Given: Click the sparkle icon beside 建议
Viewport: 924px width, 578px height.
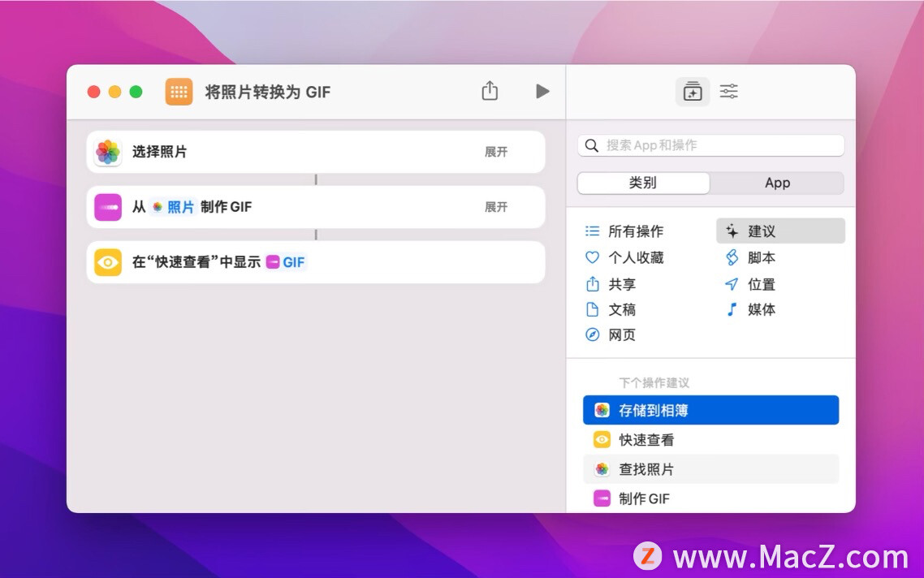Looking at the screenshot, I should pyautogui.click(x=732, y=231).
